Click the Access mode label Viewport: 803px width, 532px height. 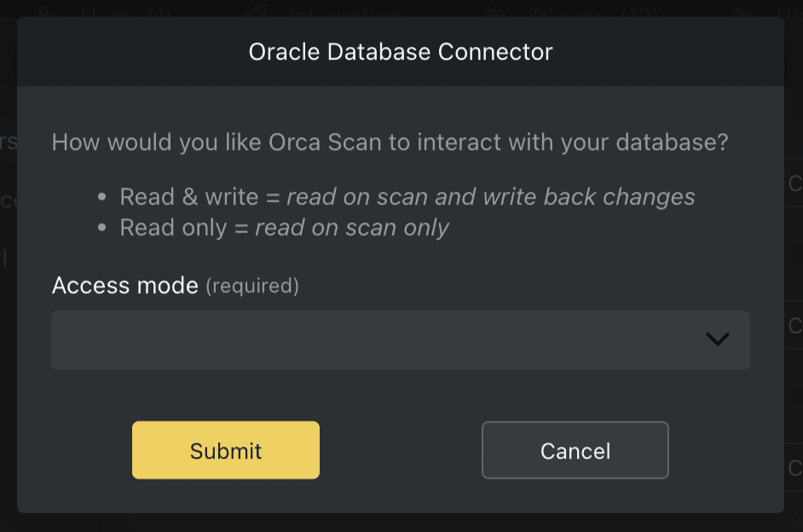pyautogui.click(x=125, y=286)
